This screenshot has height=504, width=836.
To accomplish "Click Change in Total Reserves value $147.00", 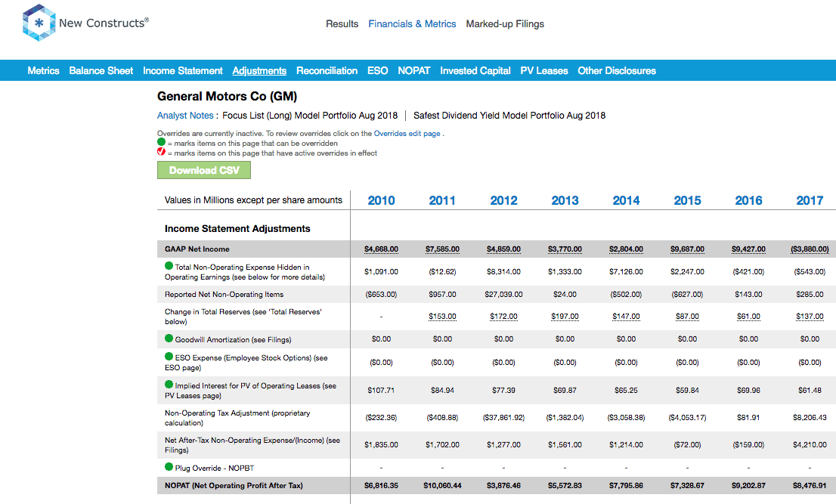I will [626, 317].
